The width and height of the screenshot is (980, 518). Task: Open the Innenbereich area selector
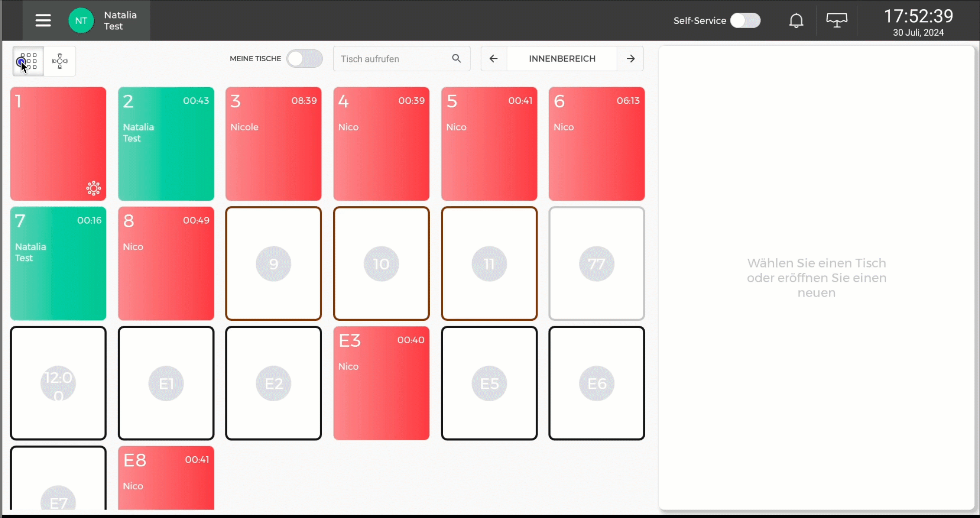coord(562,59)
